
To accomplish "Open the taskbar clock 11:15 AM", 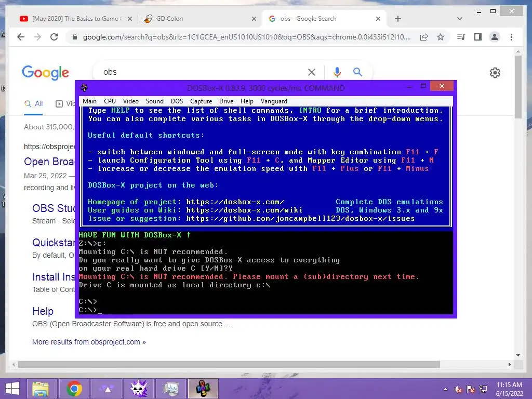I will (x=509, y=389).
